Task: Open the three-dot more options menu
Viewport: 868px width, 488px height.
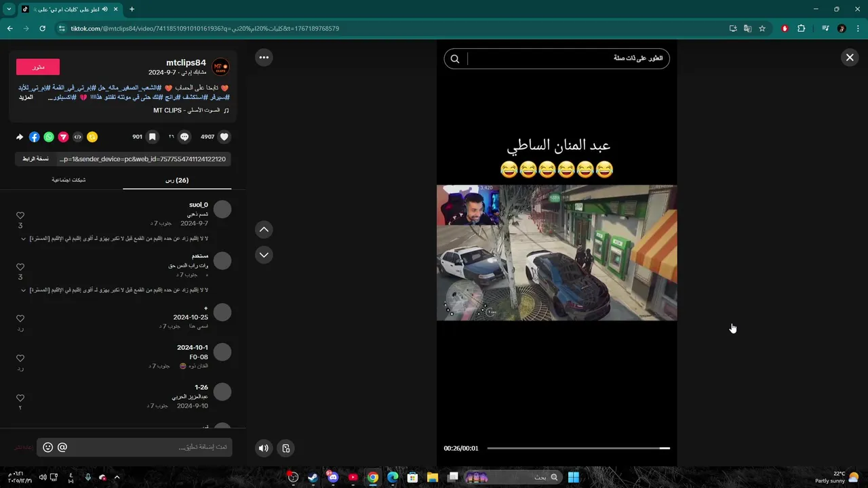Action: click(264, 58)
